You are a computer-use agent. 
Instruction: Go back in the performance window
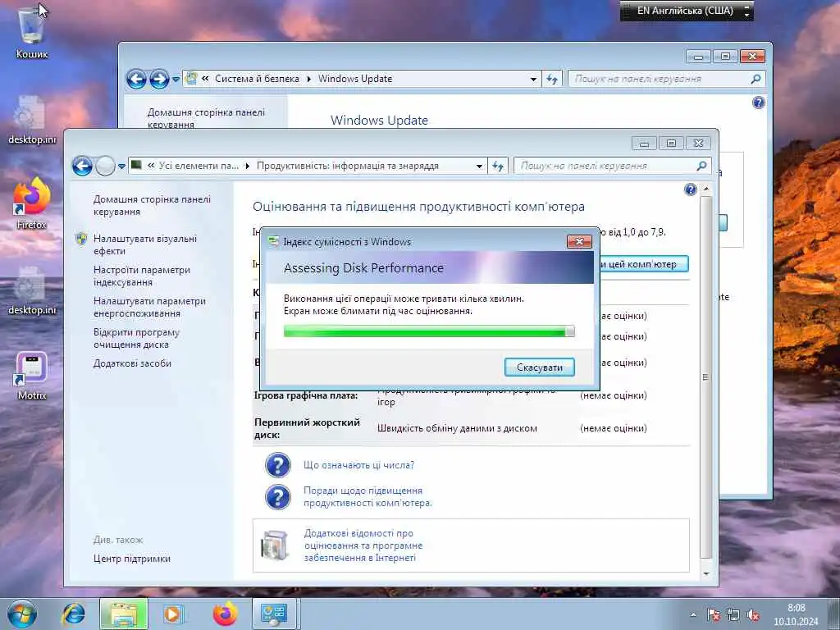[x=83, y=166]
